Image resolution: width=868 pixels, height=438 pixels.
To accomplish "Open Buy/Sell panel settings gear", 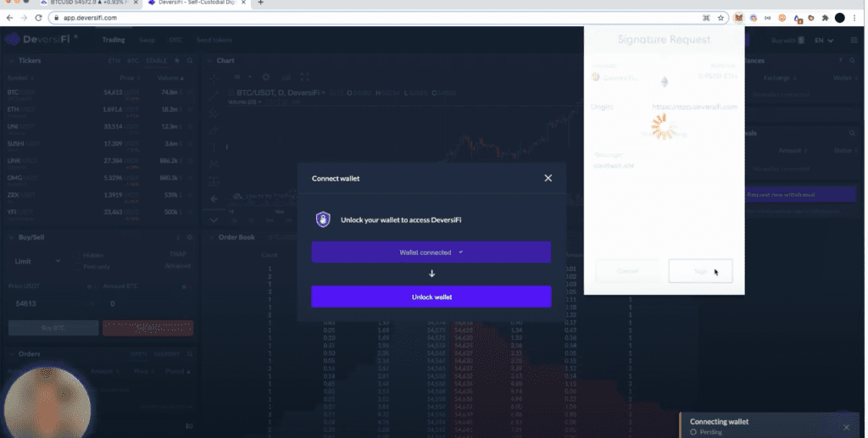I will (189, 237).
